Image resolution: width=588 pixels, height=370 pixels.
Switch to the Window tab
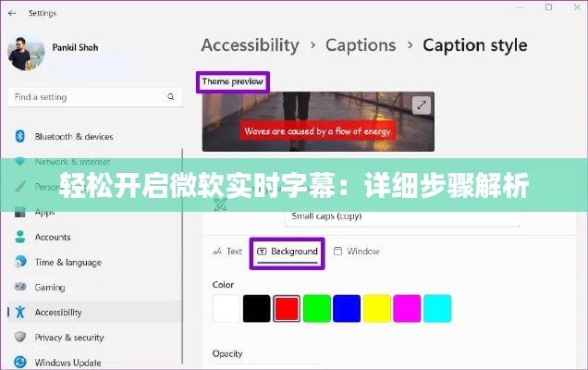pos(357,252)
